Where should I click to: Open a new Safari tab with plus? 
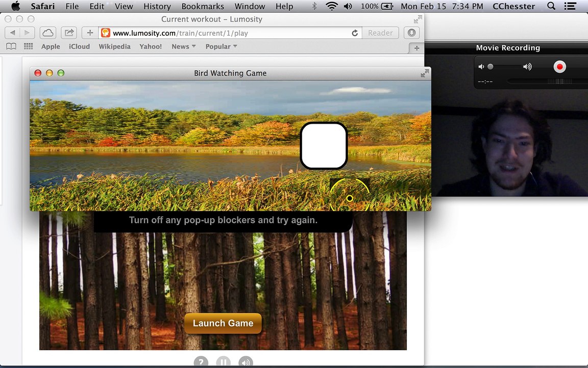pos(416,48)
